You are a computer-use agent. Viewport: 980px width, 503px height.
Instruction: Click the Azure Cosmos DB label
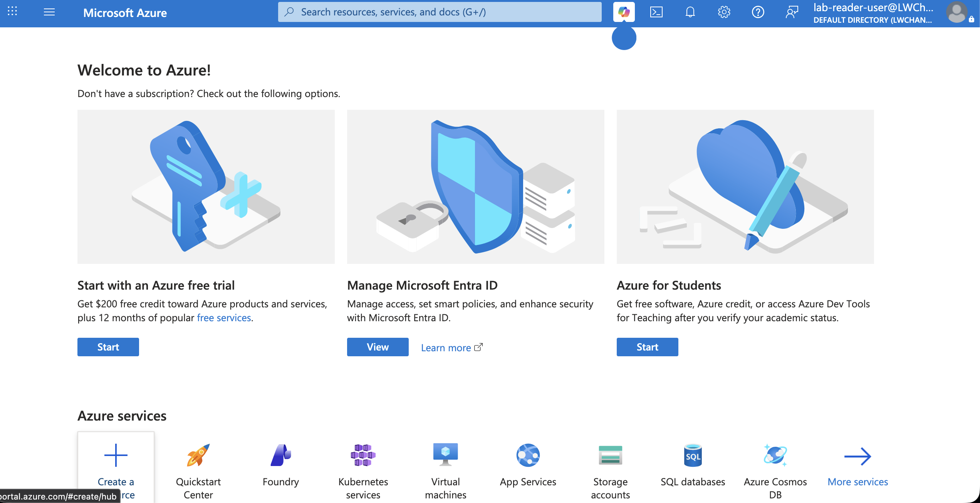pos(775,488)
